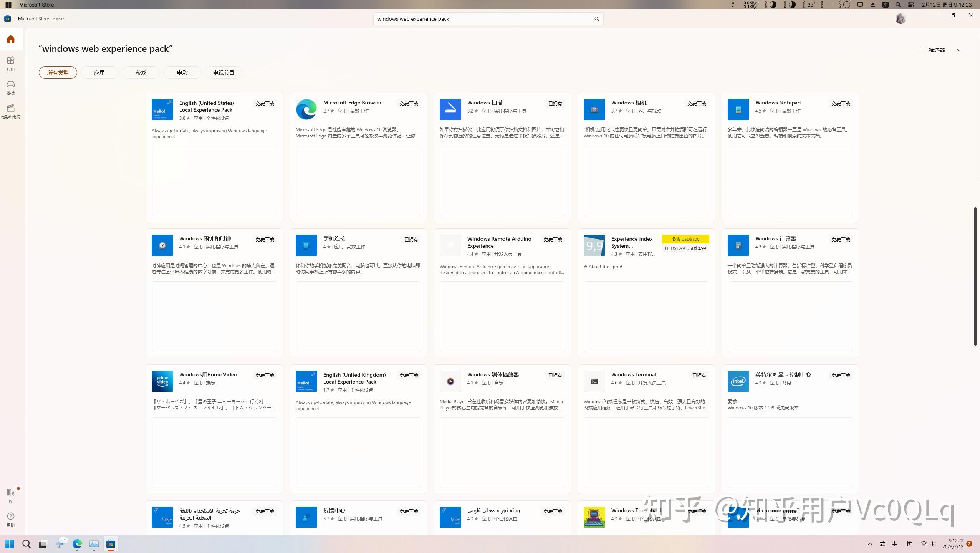Open the taskbar clock and date
This screenshot has width=980, height=553.
click(952, 544)
